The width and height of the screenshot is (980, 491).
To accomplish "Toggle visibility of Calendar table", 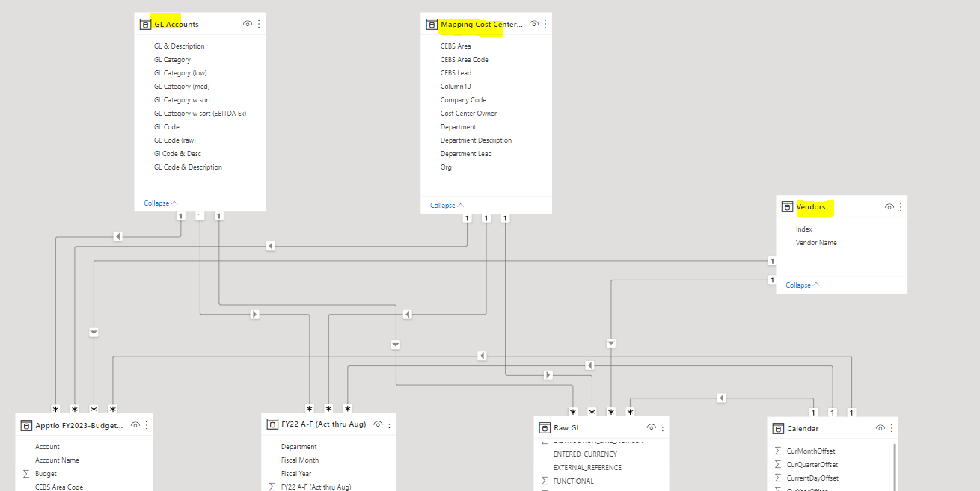I will [x=879, y=428].
